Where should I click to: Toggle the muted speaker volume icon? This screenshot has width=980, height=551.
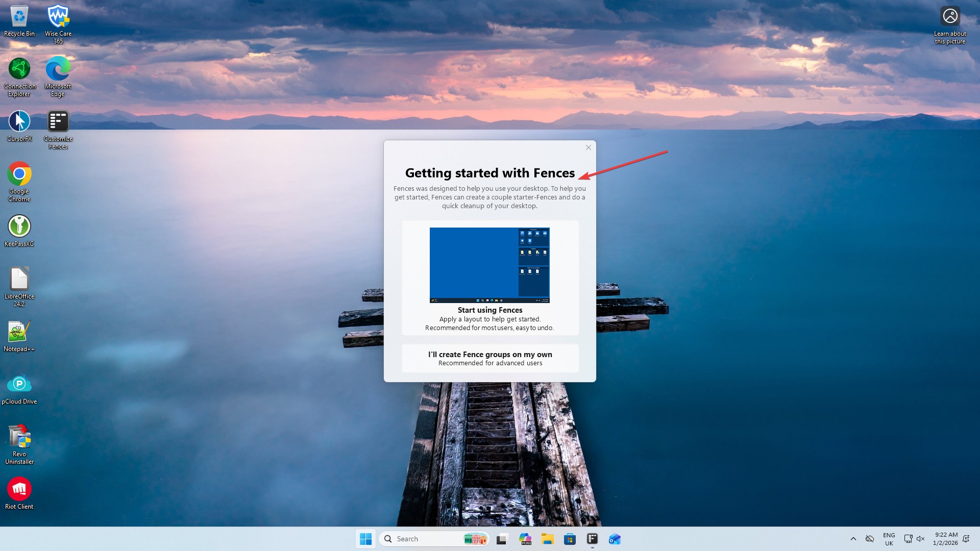(920, 539)
